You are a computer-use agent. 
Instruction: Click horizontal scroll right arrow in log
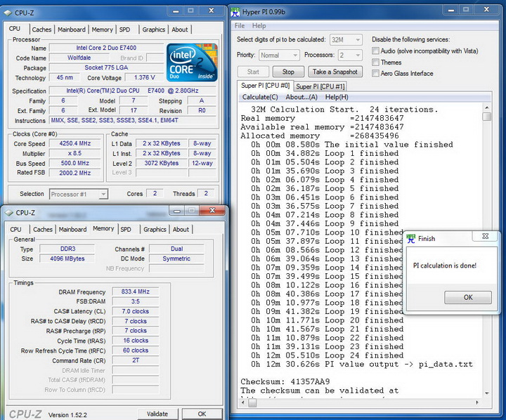(x=477, y=402)
